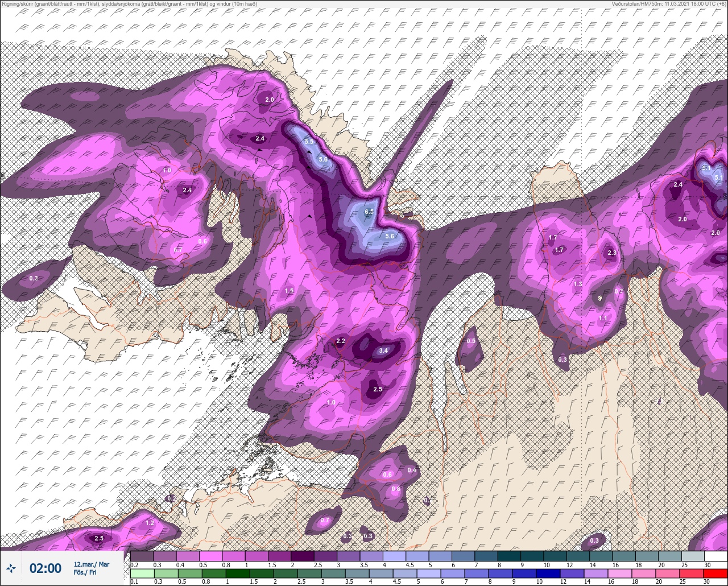Click the date text 12.mar./ Mar
The image size is (728, 586).
tap(92, 564)
